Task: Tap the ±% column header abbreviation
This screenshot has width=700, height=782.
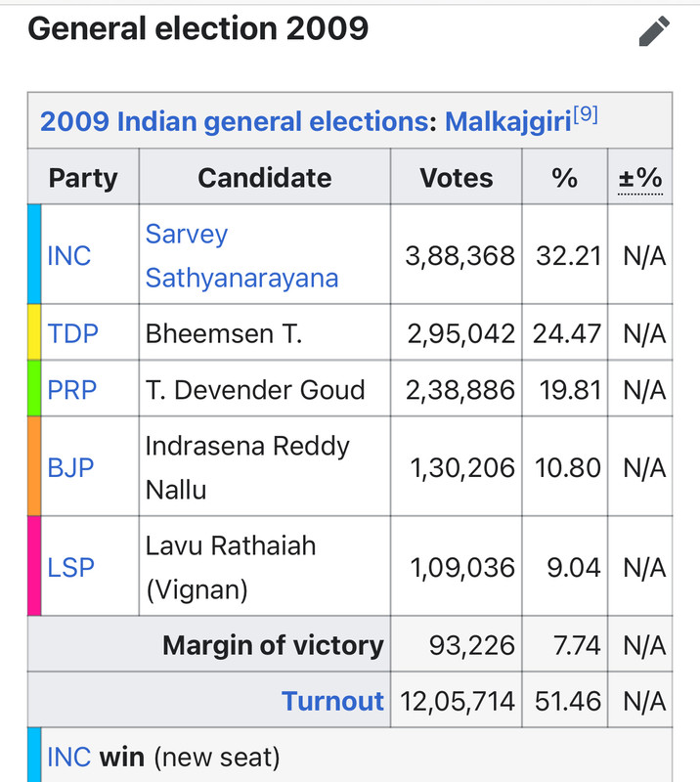Action: click(x=640, y=178)
